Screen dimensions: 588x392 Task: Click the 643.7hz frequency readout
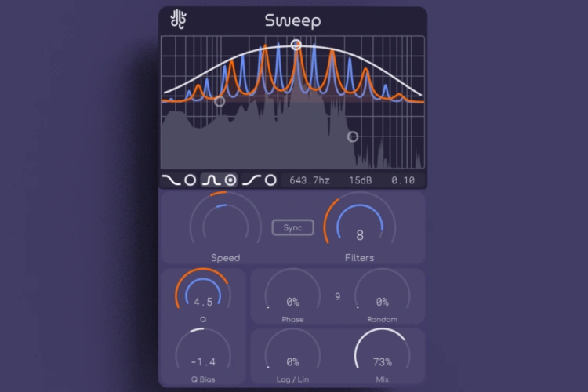click(x=310, y=181)
